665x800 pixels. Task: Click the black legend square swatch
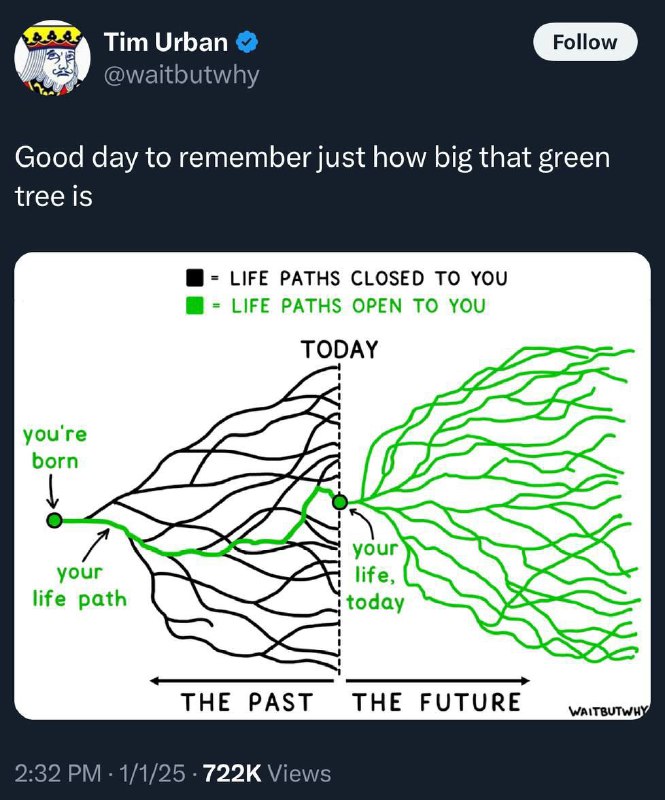point(195,279)
